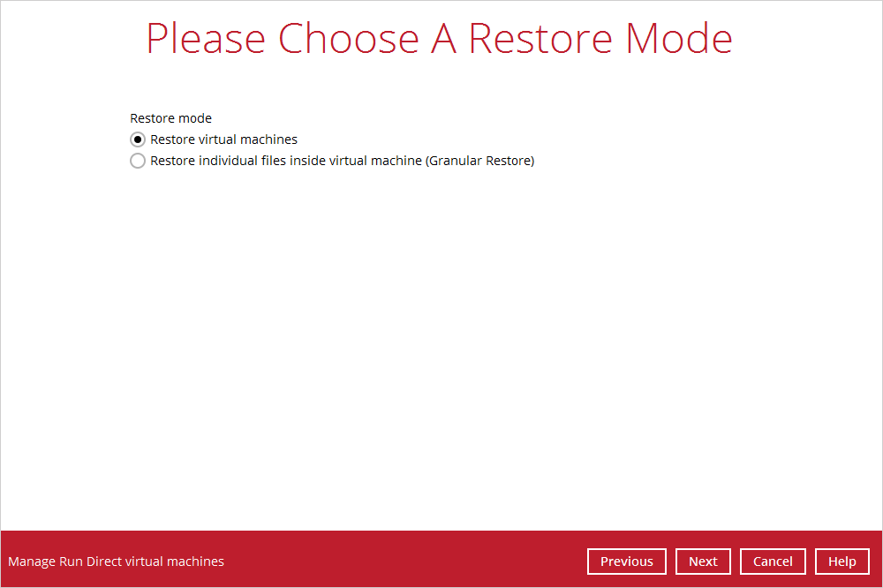Open Manage Run Direct virtual machines

pos(116,562)
